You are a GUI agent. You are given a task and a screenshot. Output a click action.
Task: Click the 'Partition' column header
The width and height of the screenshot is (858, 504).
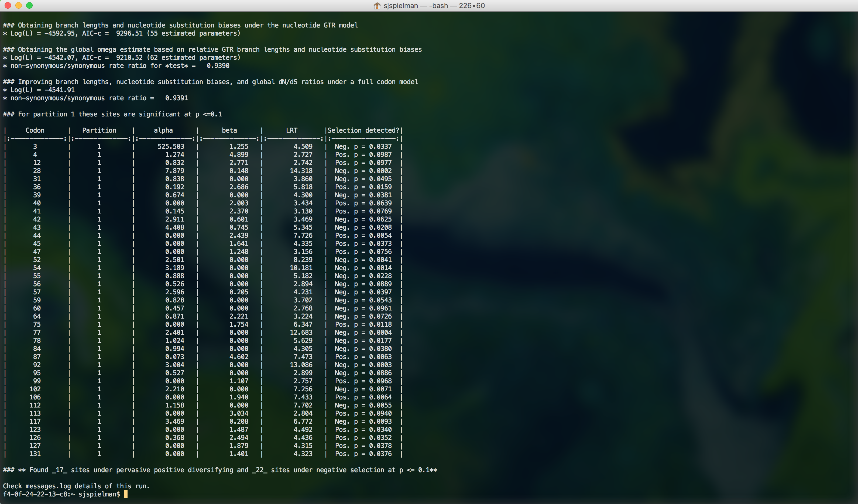tap(99, 130)
